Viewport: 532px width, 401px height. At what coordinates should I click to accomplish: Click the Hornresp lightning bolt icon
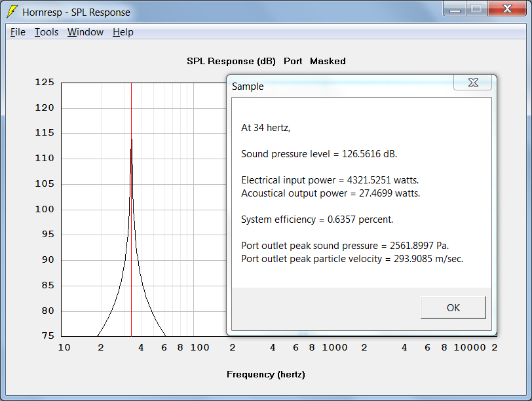point(12,12)
